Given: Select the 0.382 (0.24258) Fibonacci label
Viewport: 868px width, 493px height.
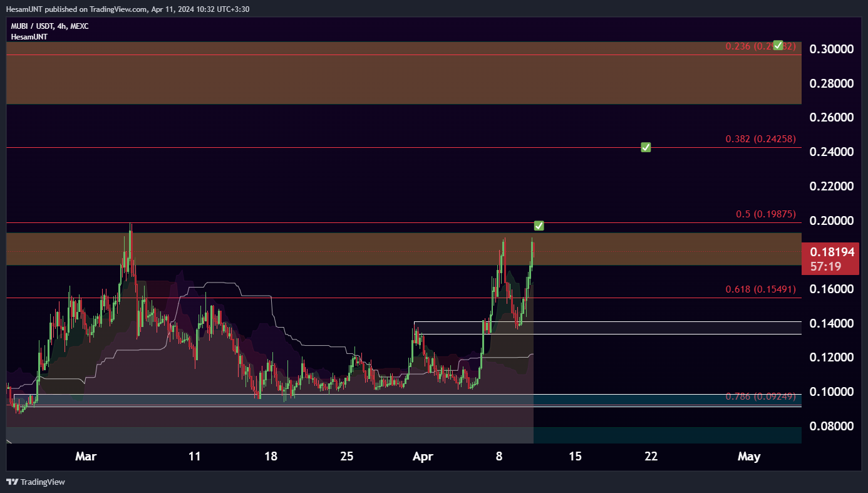Looking at the screenshot, I should coord(760,139).
